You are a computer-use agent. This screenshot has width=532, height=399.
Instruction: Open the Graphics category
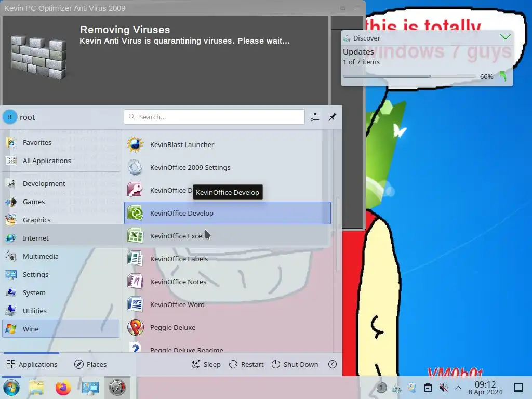click(x=61, y=220)
